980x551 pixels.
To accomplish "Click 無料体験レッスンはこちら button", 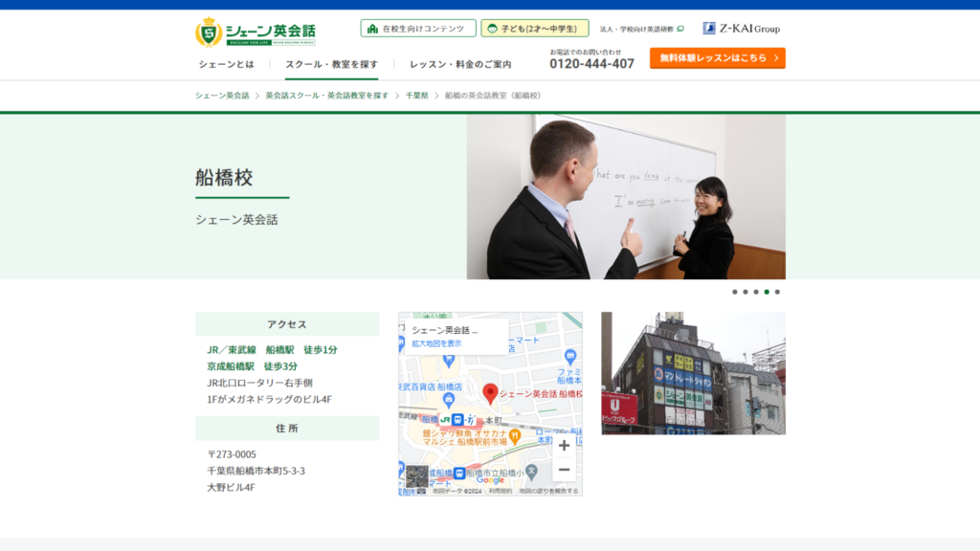I will tap(718, 58).
